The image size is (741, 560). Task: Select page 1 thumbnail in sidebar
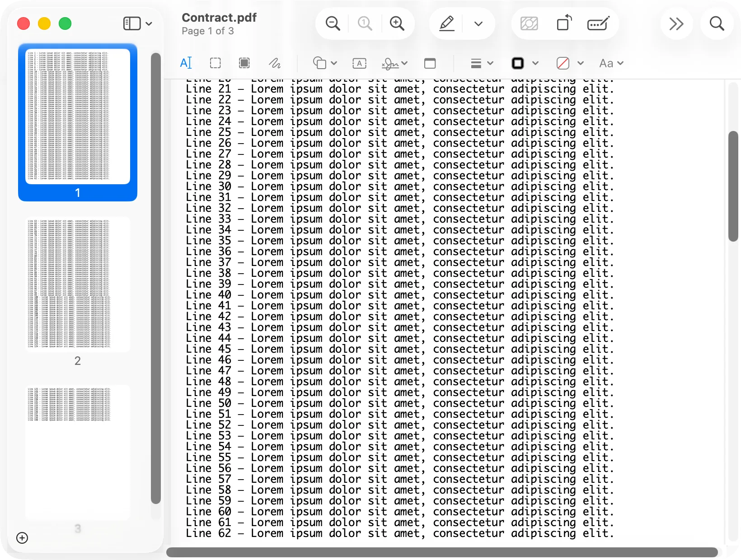pyautogui.click(x=78, y=117)
